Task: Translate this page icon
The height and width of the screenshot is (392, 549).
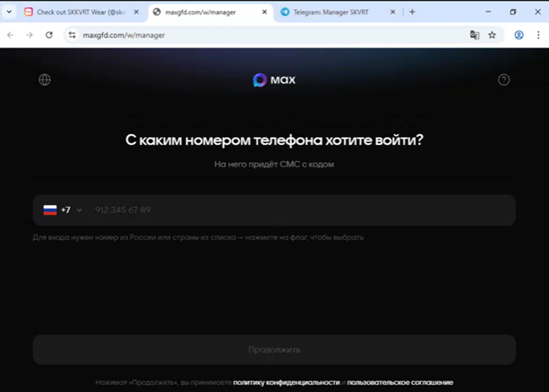Action: tap(475, 35)
